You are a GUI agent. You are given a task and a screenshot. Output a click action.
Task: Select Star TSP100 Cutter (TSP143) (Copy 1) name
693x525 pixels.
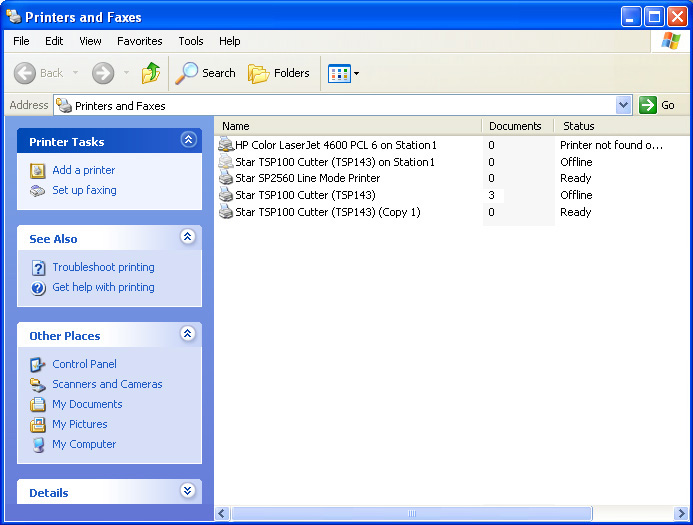point(327,212)
